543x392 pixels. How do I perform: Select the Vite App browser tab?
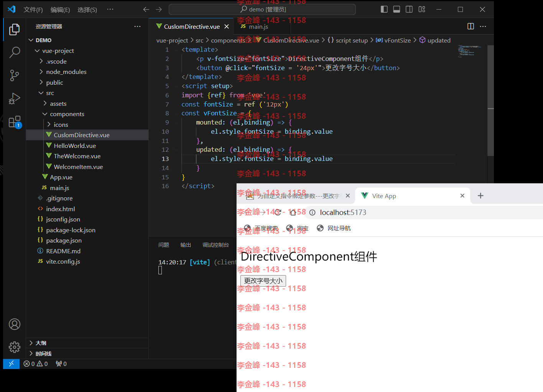click(413, 196)
